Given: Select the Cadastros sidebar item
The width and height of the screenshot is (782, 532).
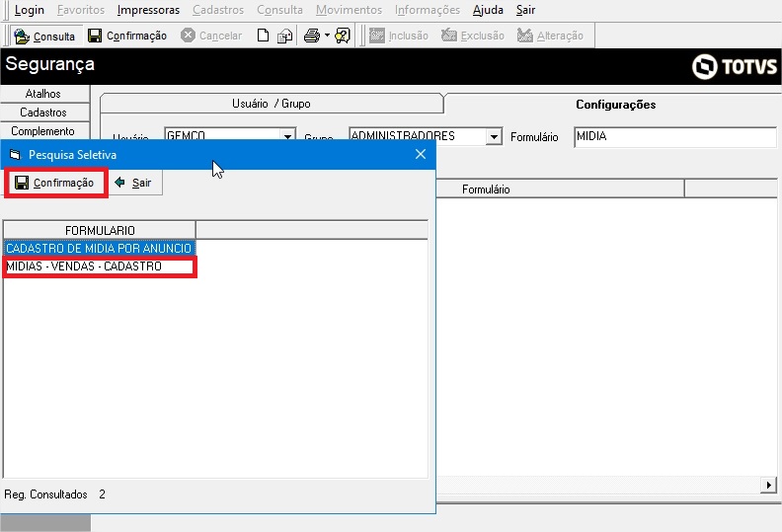Looking at the screenshot, I should click(44, 113).
